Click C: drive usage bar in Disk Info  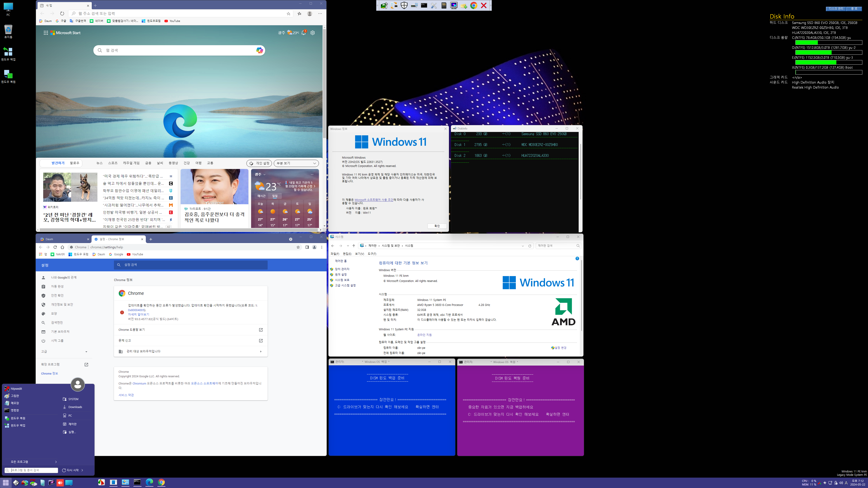pyautogui.click(x=829, y=42)
